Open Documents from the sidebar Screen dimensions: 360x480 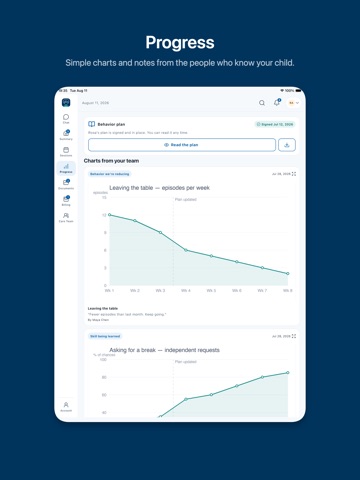(66, 184)
